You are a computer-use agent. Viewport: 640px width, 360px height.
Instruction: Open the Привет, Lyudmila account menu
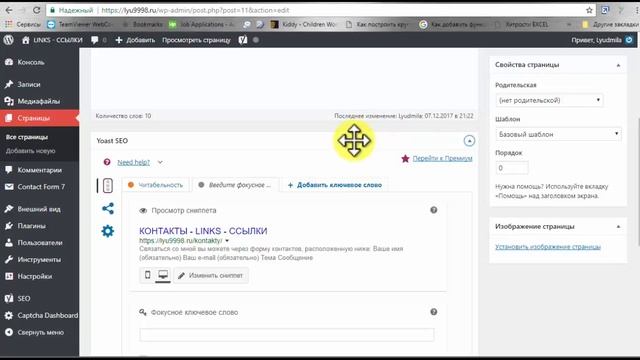(x=602, y=40)
